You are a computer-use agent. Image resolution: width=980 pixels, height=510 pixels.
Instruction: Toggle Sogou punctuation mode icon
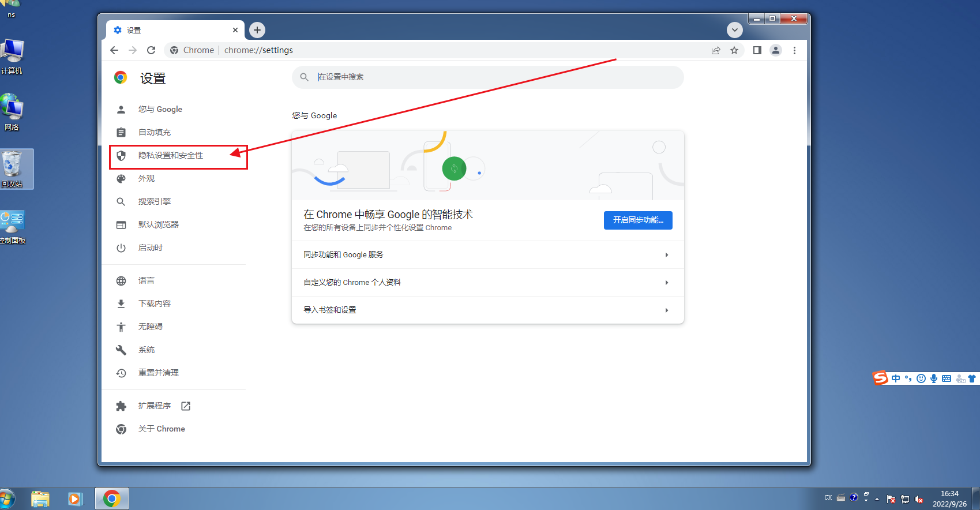click(908, 378)
